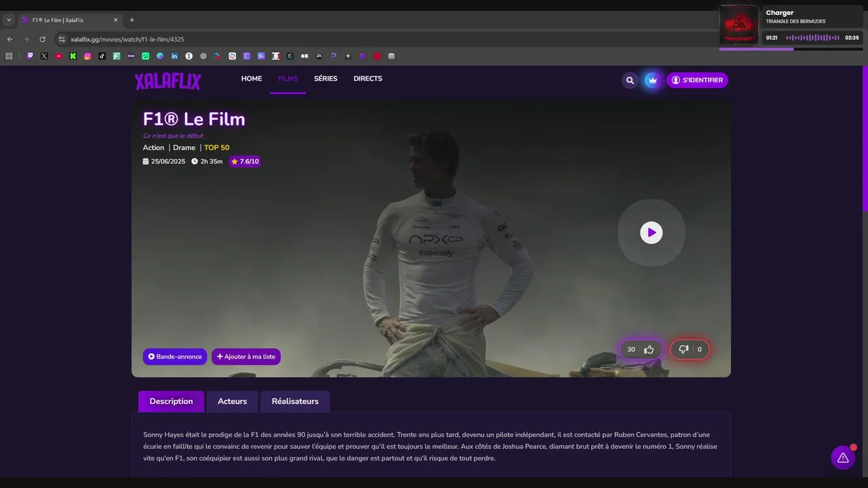Open the warning report icon at bottom right
The height and width of the screenshot is (488, 868).
(x=843, y=457)
